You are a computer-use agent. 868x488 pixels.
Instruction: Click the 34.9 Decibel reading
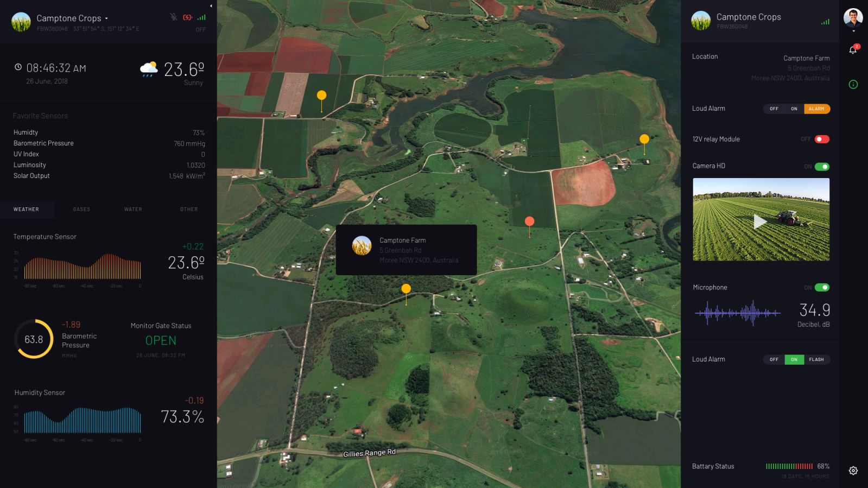coord(814,310)
